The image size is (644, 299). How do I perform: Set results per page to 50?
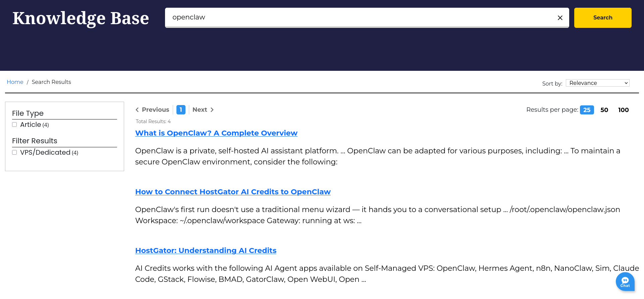coord(604,110)
